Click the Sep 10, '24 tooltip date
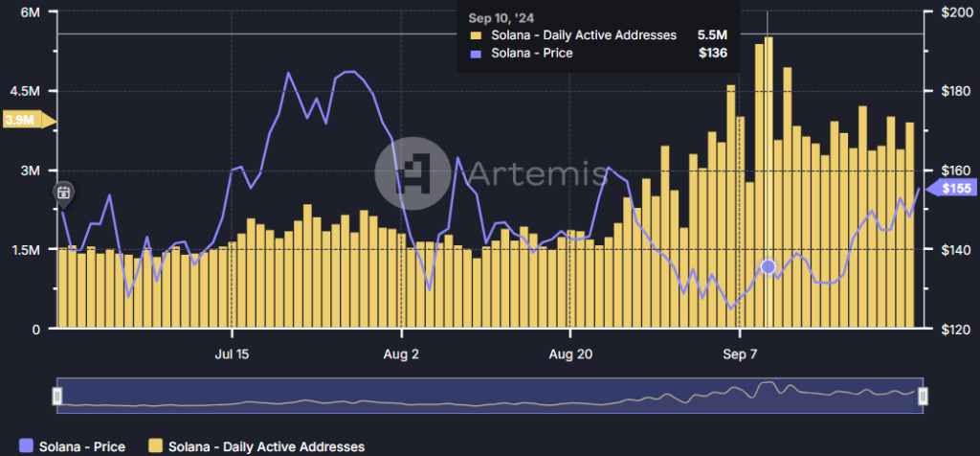Viewport: 980px width, 456px height. point(501,17)
